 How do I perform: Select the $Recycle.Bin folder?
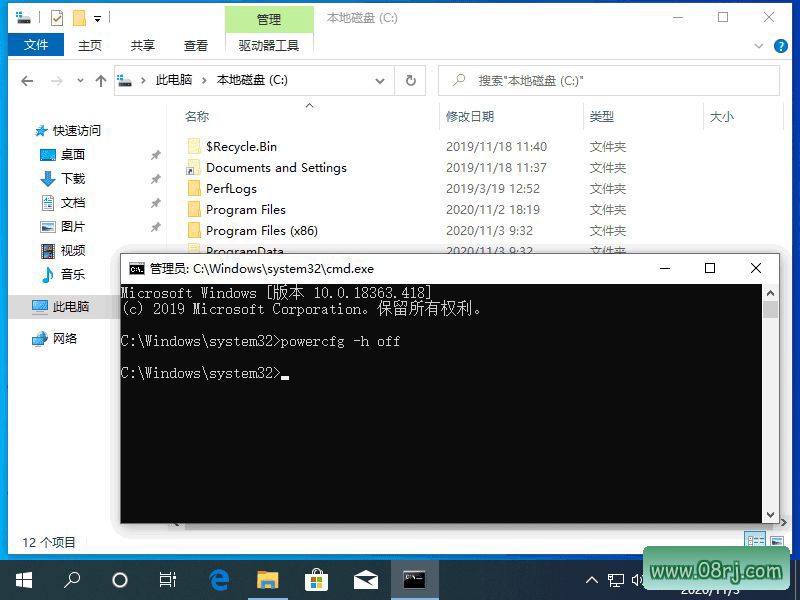coord(241,146)
